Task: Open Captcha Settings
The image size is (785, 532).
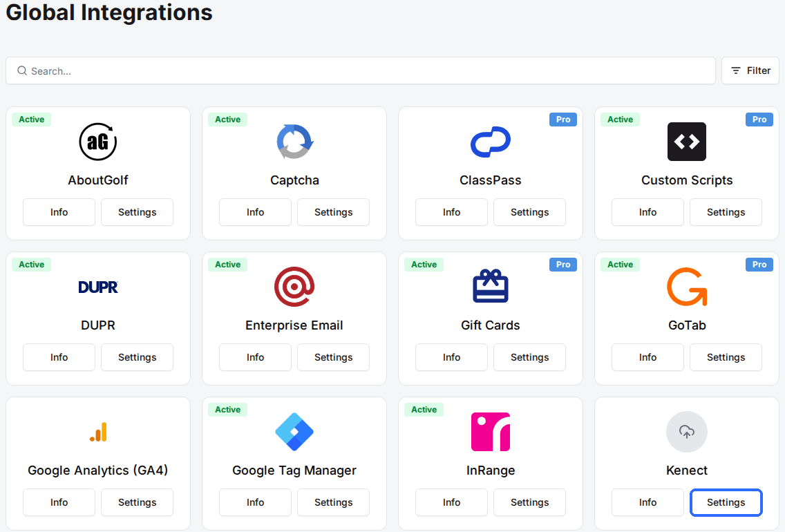Action: (x=334, y=212)
